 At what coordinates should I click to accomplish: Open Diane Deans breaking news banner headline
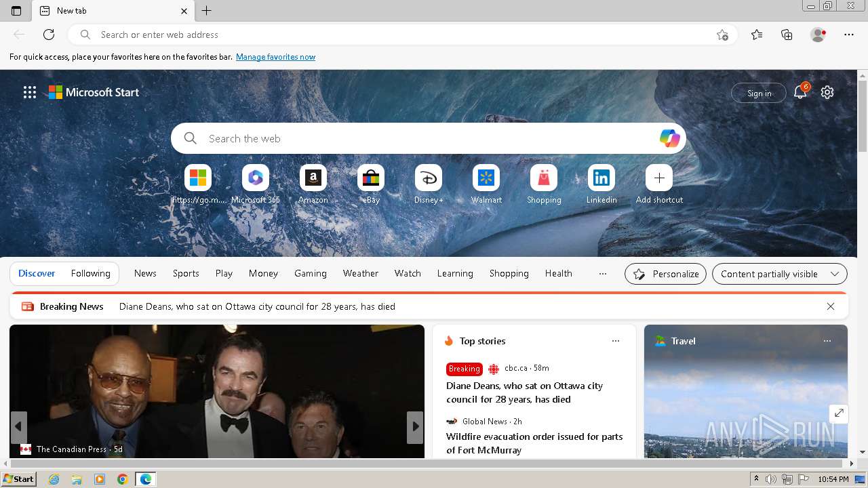(x=257, y=306)
